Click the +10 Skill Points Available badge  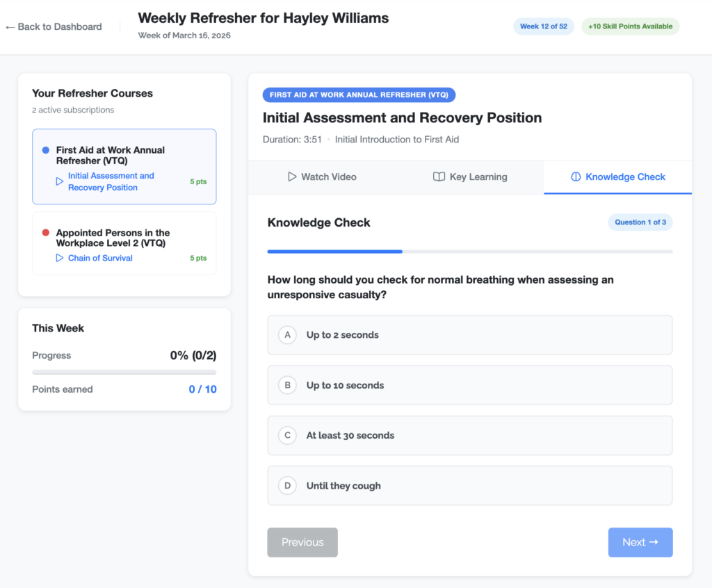click(630, 26)
